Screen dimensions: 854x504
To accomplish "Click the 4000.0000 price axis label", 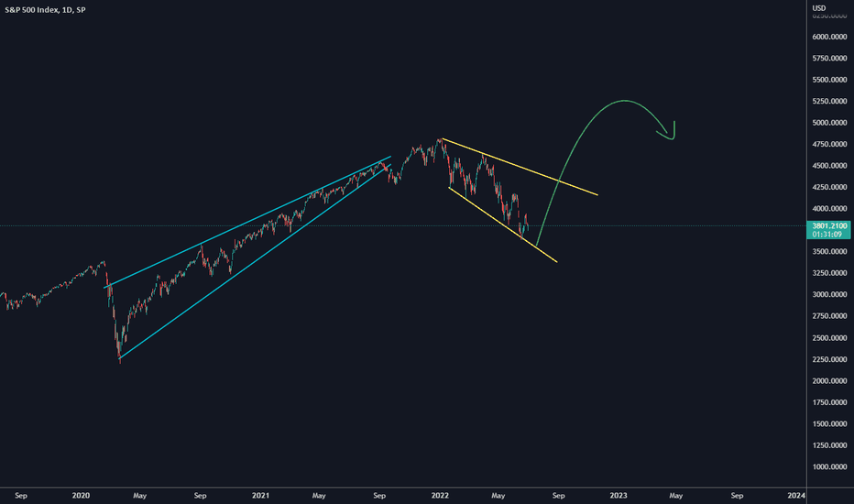I will 829,208.
